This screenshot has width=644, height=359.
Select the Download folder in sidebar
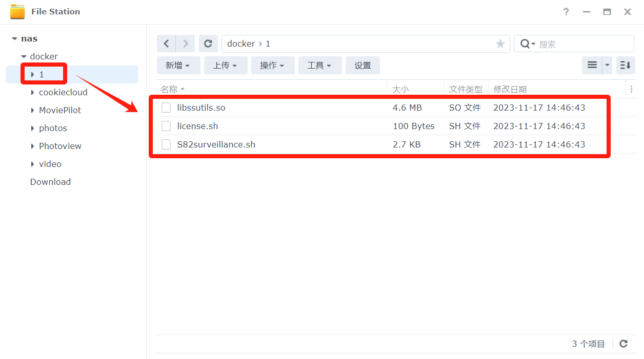coord(50,182)
